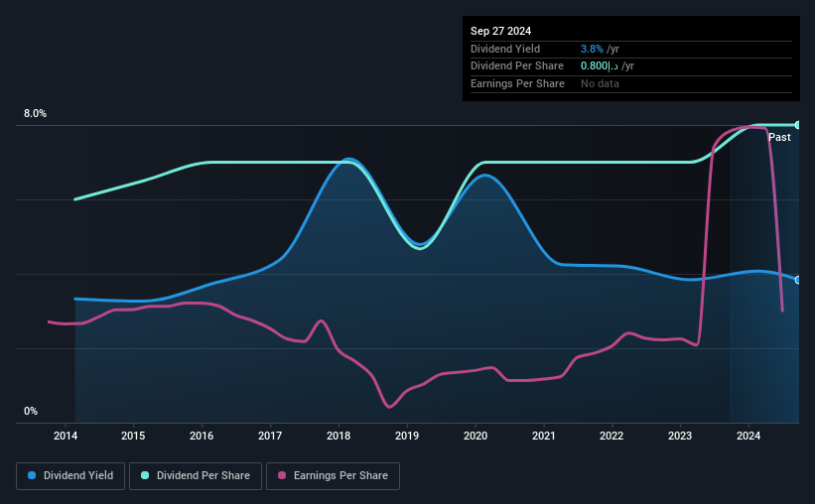Click the 2014 x-axis label
Image resolution: width=815 pixels, height=504 pixels.
65,436
